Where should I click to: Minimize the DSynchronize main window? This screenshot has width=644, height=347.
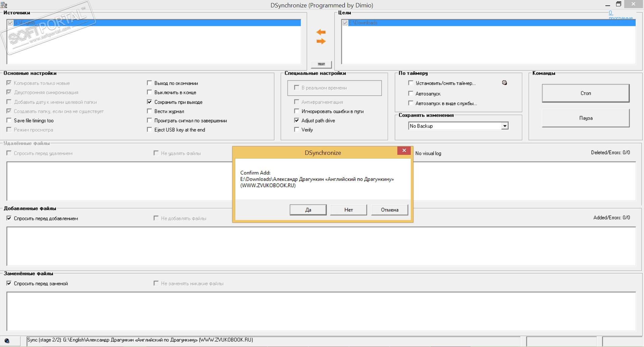608,5
